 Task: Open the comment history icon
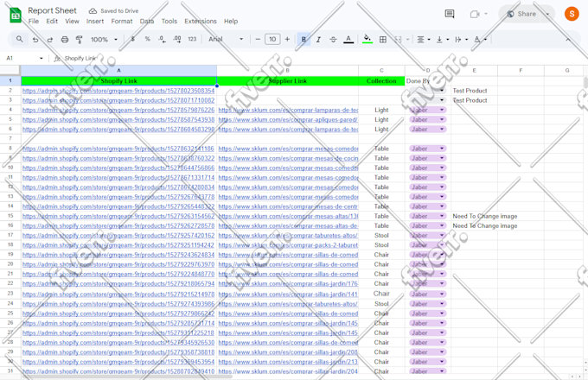450,14
